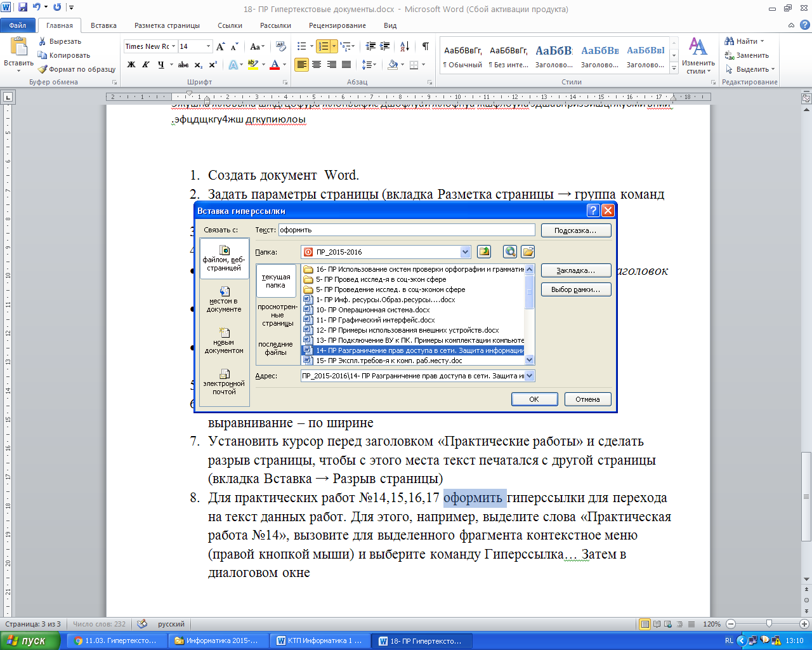Open the Times New Roman font name dropdown
Screen dimensions: 812x650
coord(173,46)
